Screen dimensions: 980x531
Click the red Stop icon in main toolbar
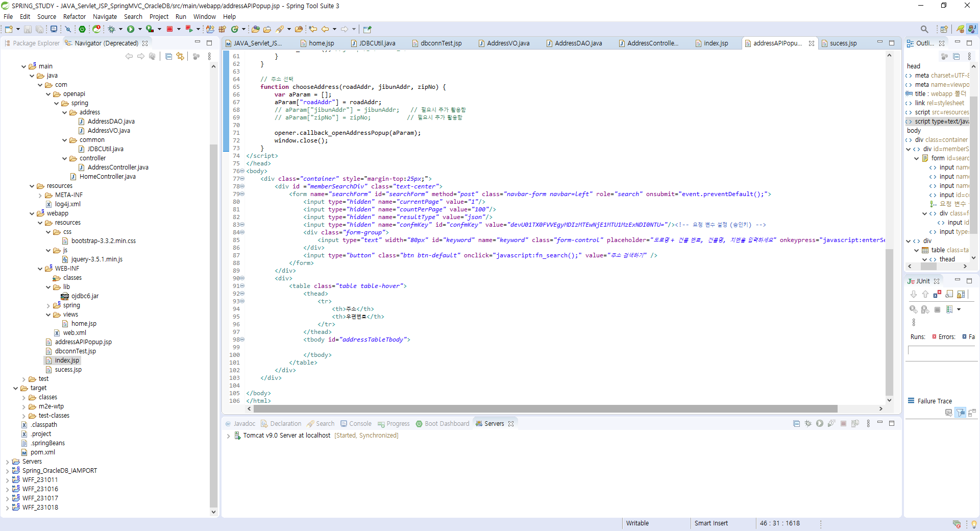click(x=170, y=29)
